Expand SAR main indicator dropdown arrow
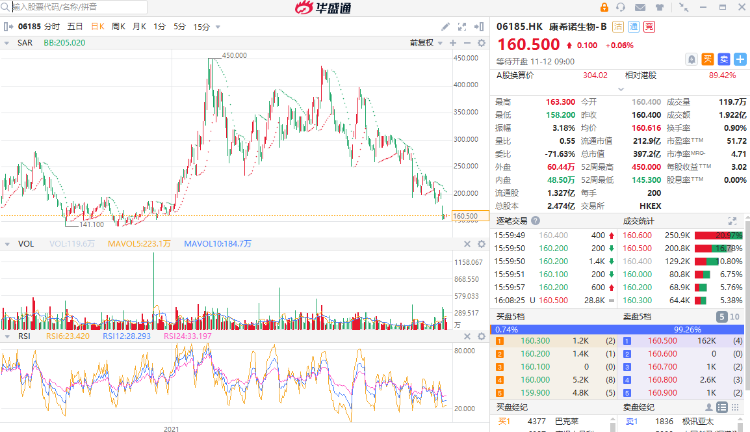Viewport: 750px width, 432px height. click(7, 43)
